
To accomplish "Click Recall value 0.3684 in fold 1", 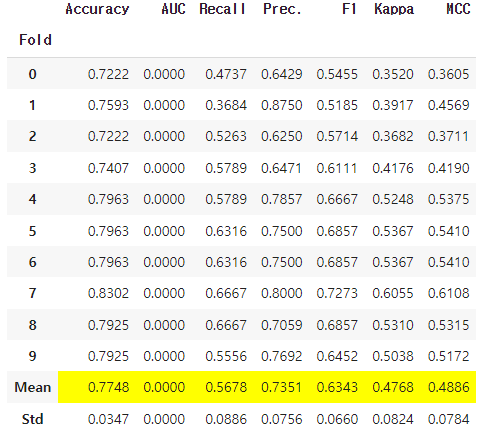I will 226,105.
